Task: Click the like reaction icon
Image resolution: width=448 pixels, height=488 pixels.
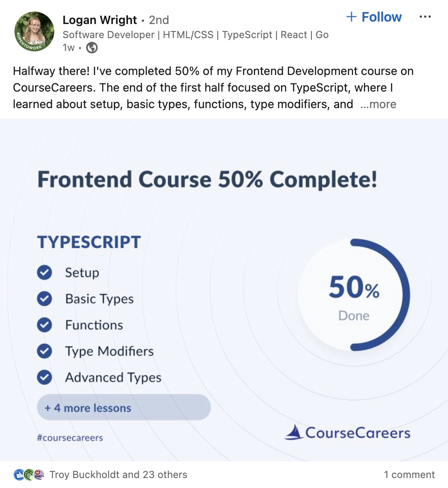Action: (x=19, y=475)
